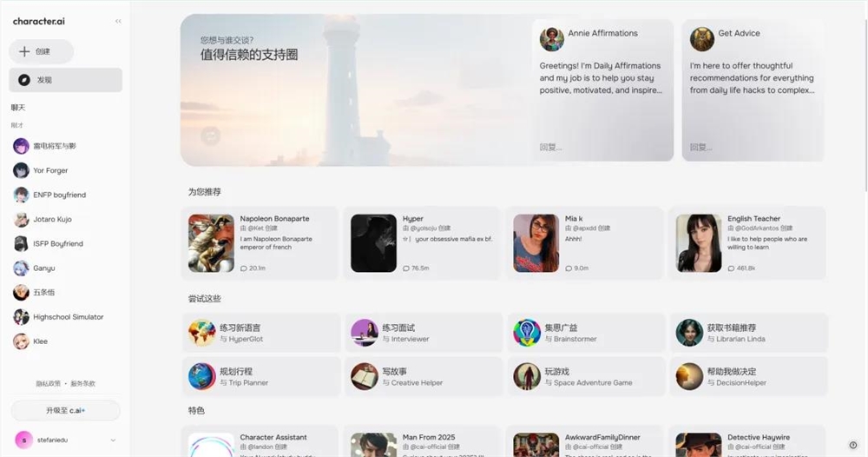Open the ISFP Boyfriend chat
This screenshot has width=868, height=457.
pyautogui.click(x=65, y=244)
